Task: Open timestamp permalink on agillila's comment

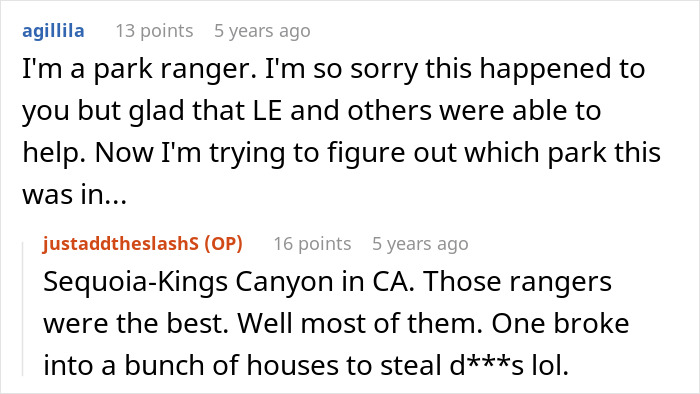Action: [x=262, y=31]
